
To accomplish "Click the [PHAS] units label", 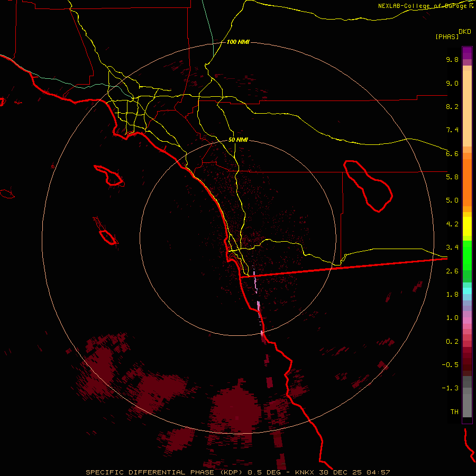I will pyautogui.click(x=447, y=36).
